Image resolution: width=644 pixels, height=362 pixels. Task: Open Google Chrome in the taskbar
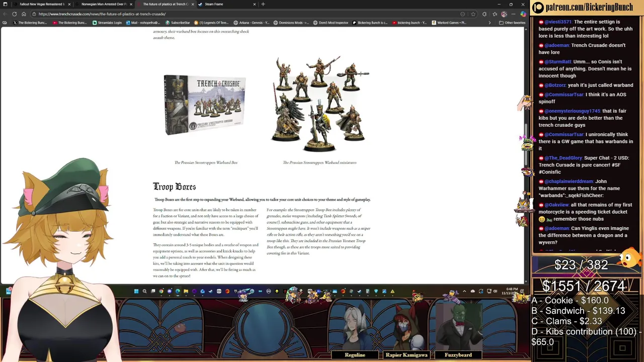coord(161,291)
